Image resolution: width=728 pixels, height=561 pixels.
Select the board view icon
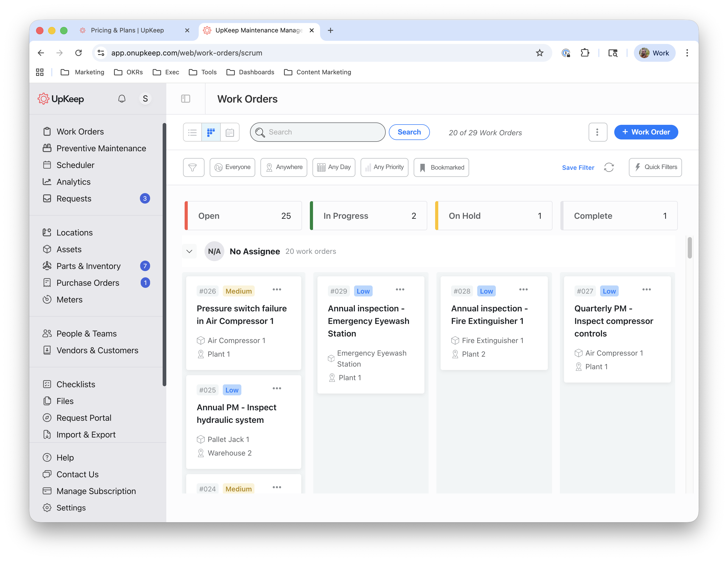click(x=211, y=132)
